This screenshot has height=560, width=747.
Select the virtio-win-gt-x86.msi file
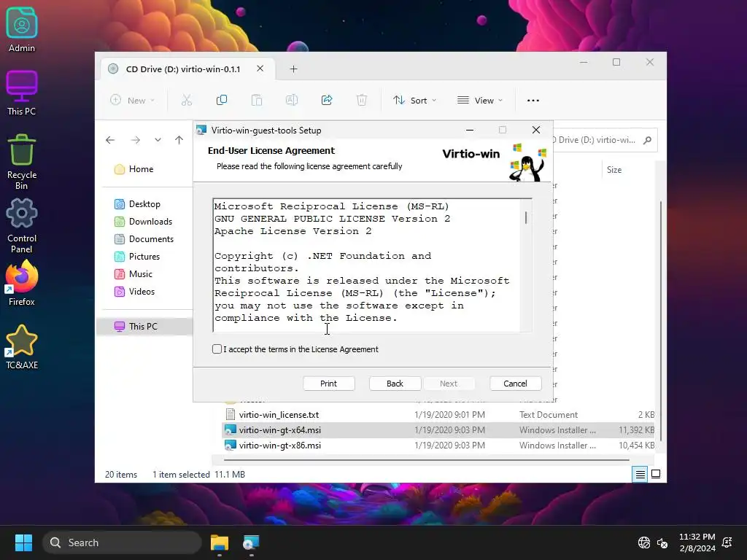(438, 446)
